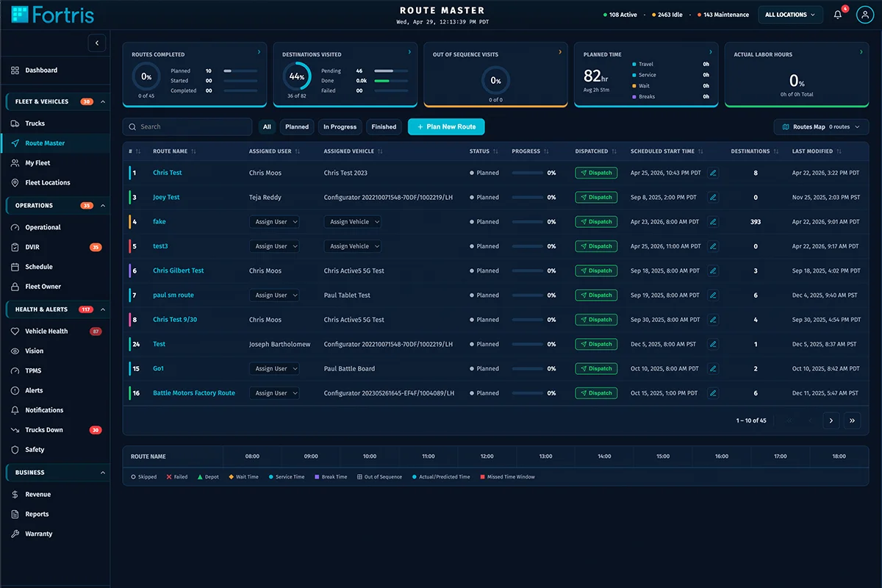Click the Destinations Visited Pending bar
The width and height of the screenshot is (882, 588).
coord(391,71)
